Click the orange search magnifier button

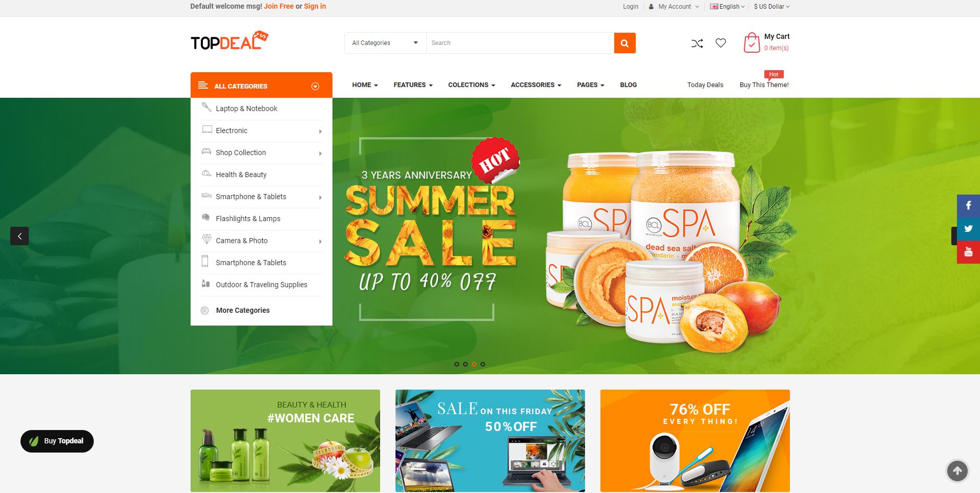[x=624, y=43]
